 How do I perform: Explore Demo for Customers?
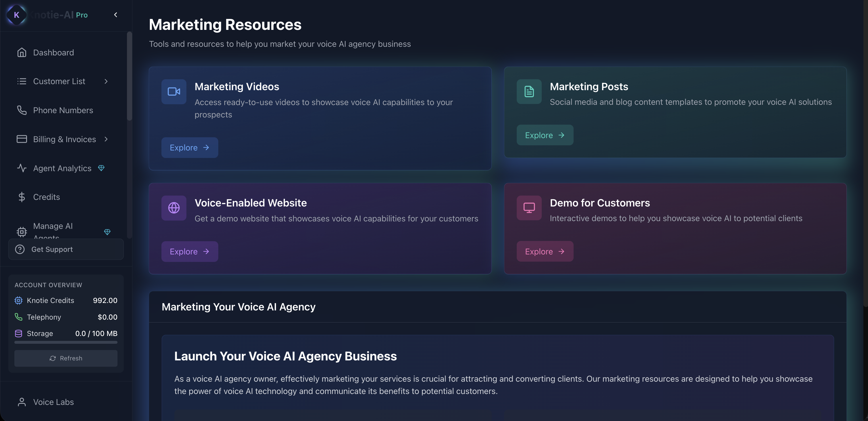545,251
